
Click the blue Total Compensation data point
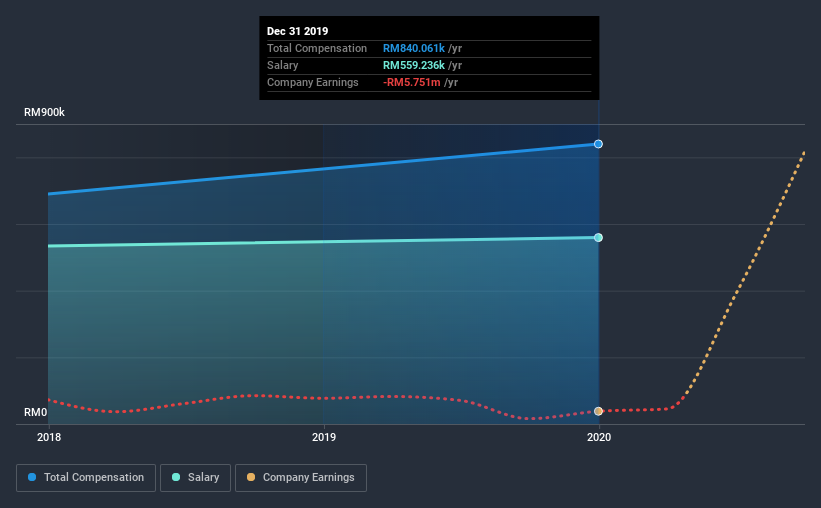pos(598,144)
